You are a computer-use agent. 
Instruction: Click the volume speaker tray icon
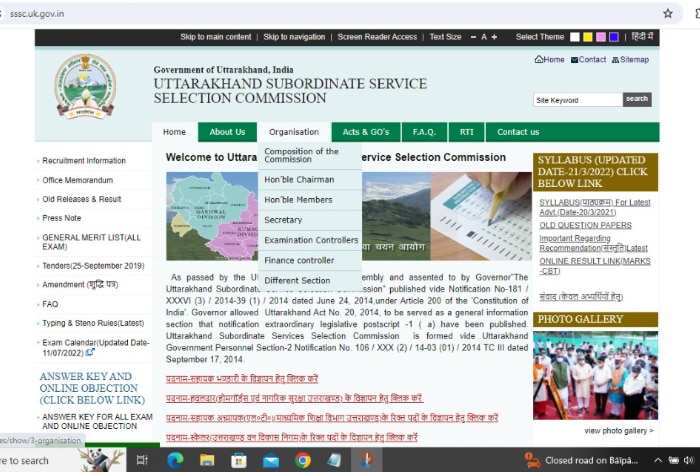(x=688, y=460)
